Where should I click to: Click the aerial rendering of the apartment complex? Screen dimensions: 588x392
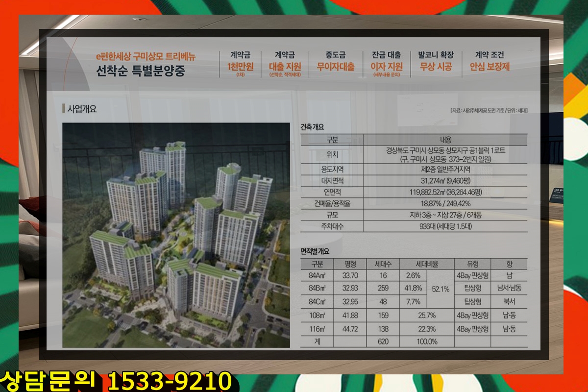[176, 235]
